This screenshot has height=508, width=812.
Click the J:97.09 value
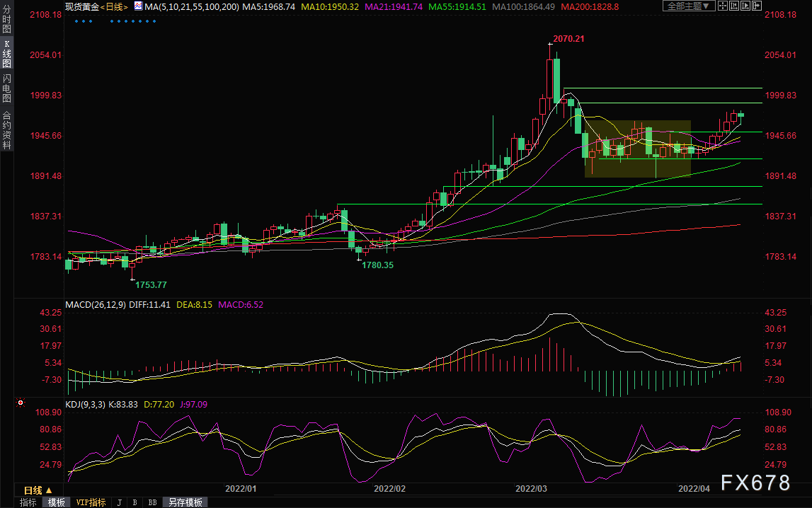(194, 404)
